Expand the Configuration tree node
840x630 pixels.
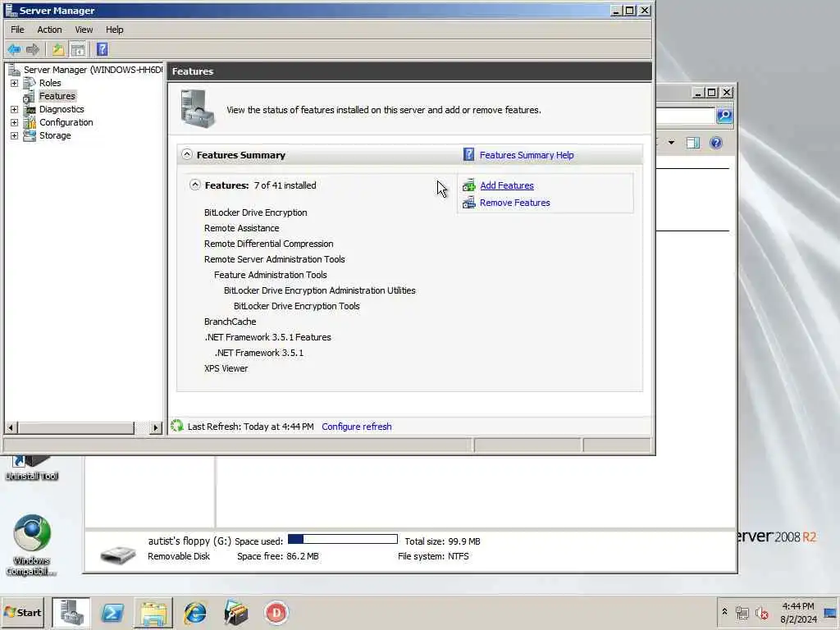tap(15, 123)
